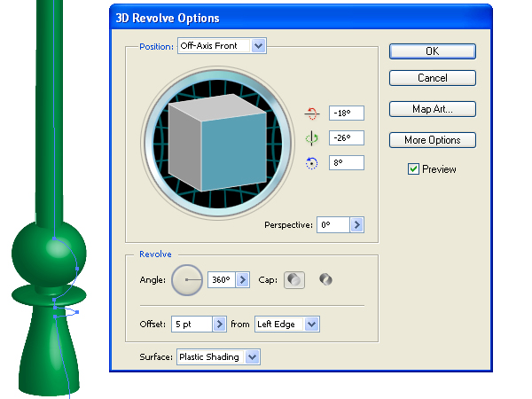Click the Z-axis rotation icon
Screen dimensions: 532x399
coord(311,163)
